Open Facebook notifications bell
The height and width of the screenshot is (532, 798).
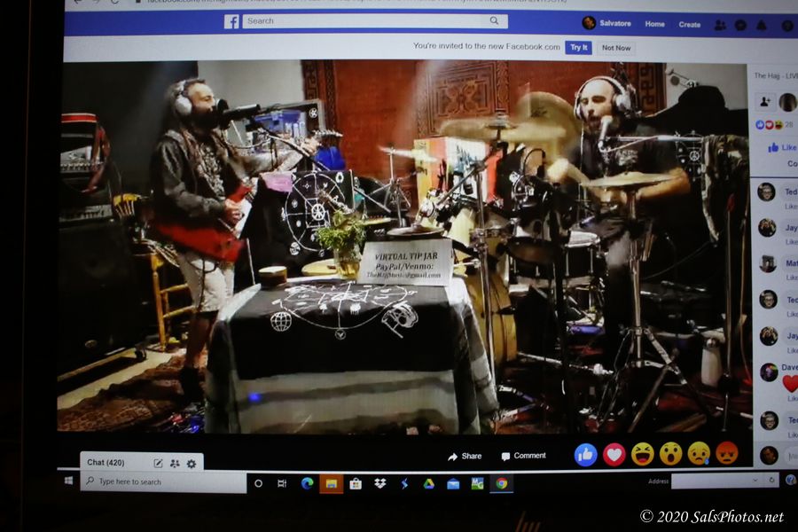click(761, 25)
